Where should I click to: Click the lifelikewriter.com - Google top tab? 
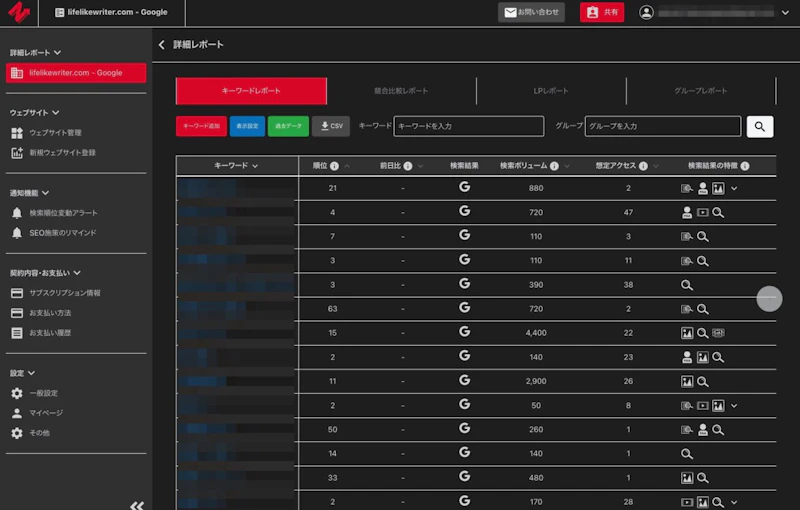[x=112, y=12]
